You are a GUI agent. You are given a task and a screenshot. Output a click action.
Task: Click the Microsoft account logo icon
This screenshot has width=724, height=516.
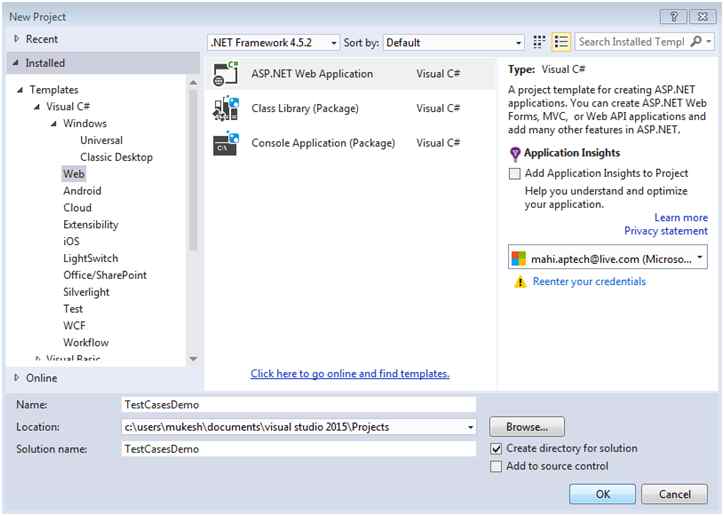519,258
